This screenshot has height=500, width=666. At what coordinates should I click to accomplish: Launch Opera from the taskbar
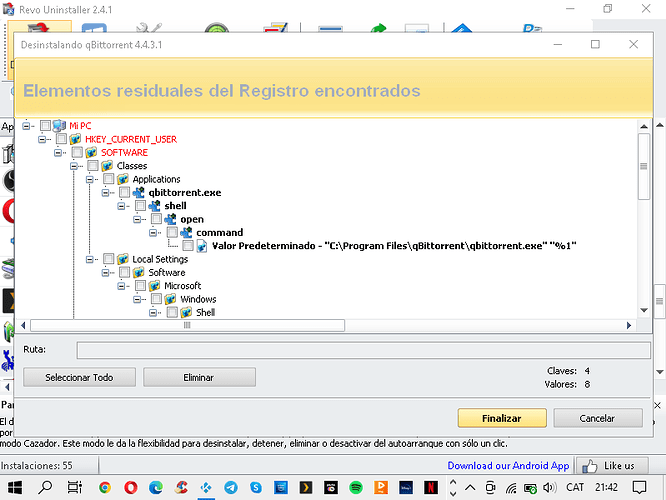click(x=130, y=487)
